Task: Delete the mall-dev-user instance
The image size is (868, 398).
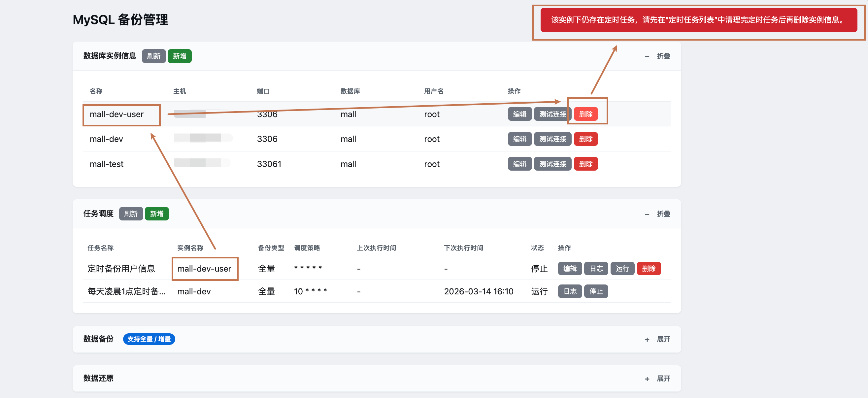Action: tap(585, 114)
